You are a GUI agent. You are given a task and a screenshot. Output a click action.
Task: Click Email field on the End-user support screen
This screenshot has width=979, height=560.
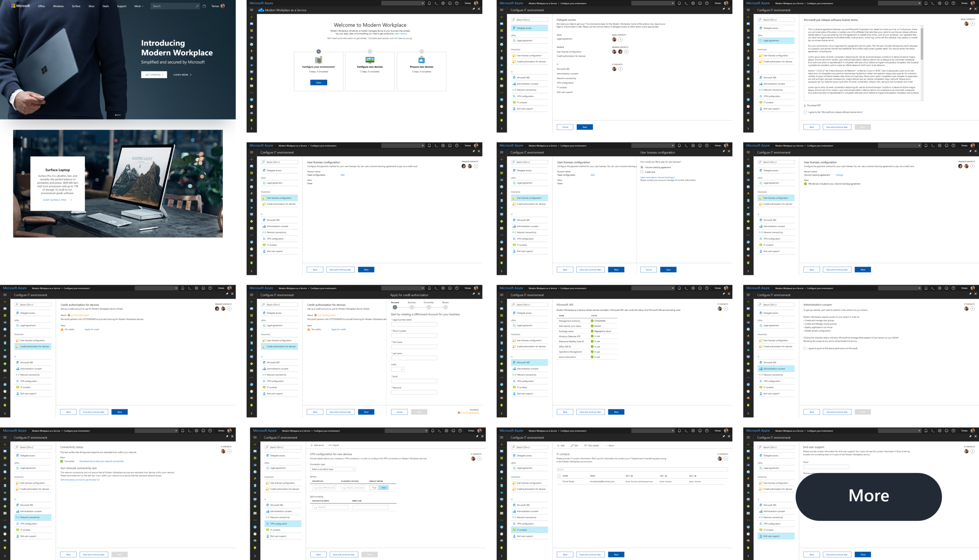click(826, 467)
